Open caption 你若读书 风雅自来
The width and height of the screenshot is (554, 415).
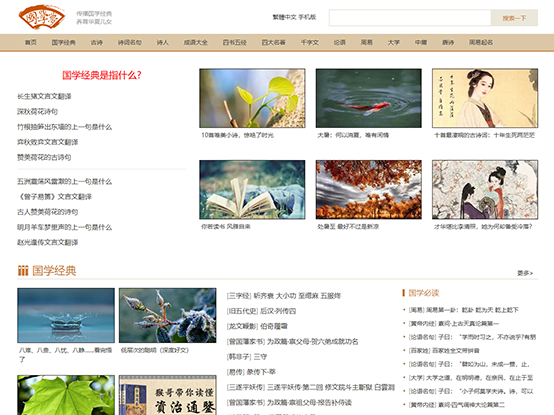point(226,226)
